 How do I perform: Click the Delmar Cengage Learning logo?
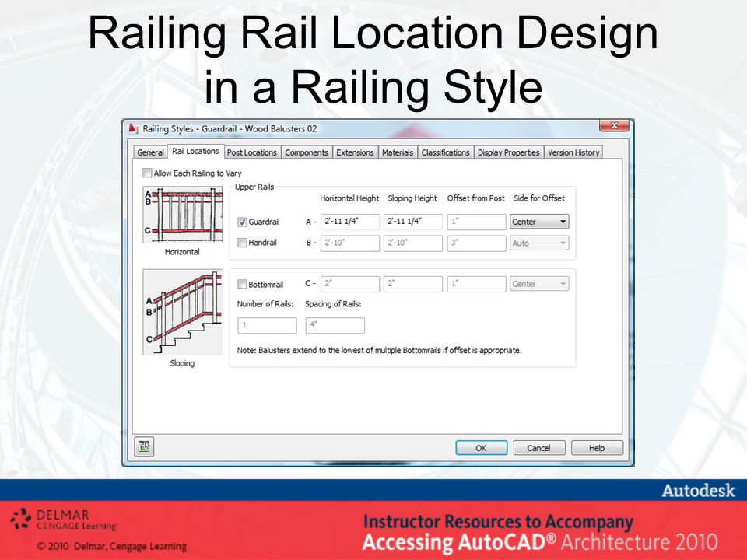65,520
